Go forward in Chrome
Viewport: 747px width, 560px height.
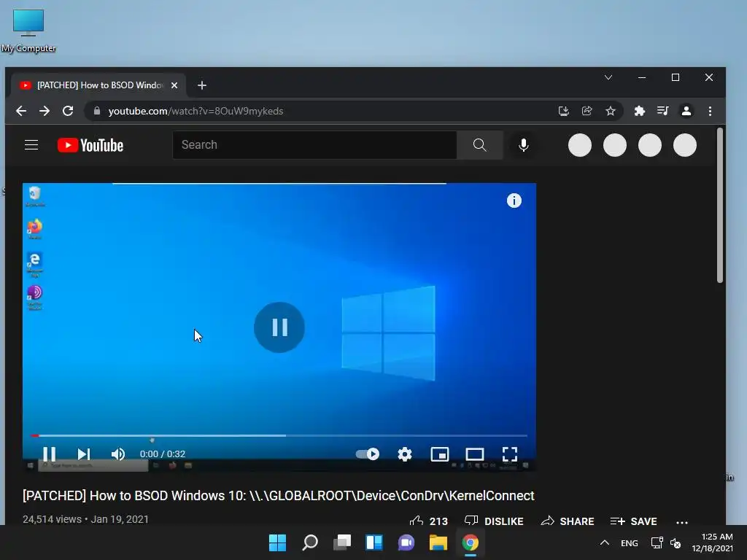pyautogui.click(x=44, y=111)
